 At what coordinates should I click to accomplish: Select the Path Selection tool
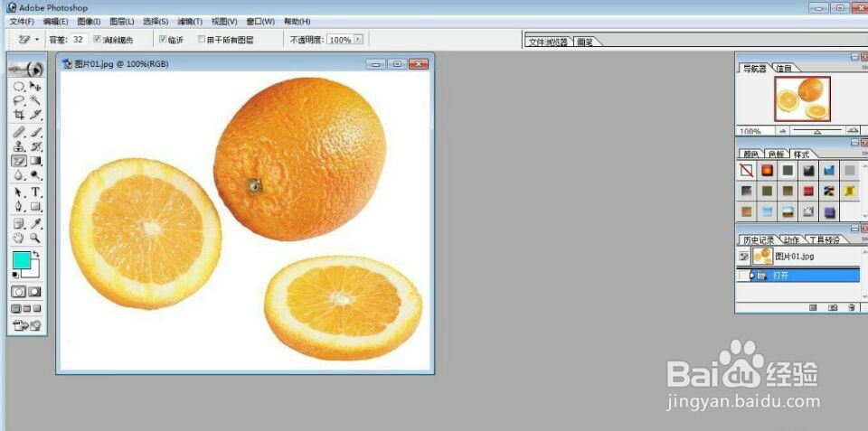19,192
